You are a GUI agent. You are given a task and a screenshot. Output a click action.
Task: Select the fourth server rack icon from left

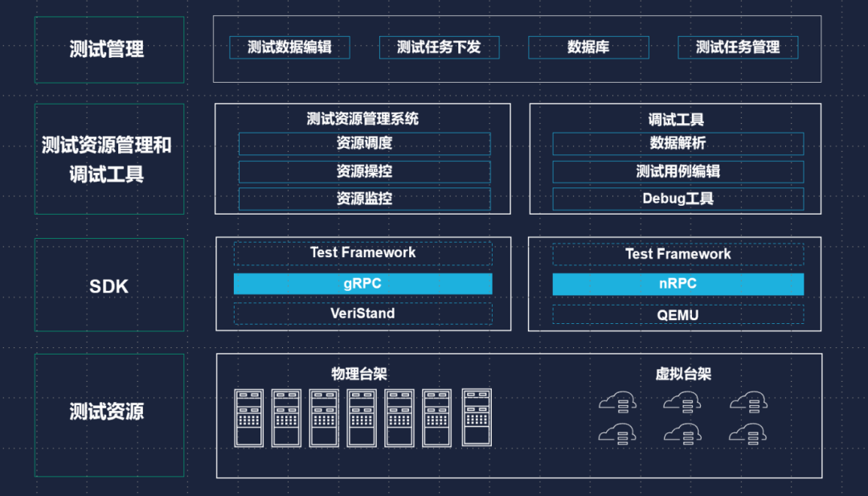point(362,418)
